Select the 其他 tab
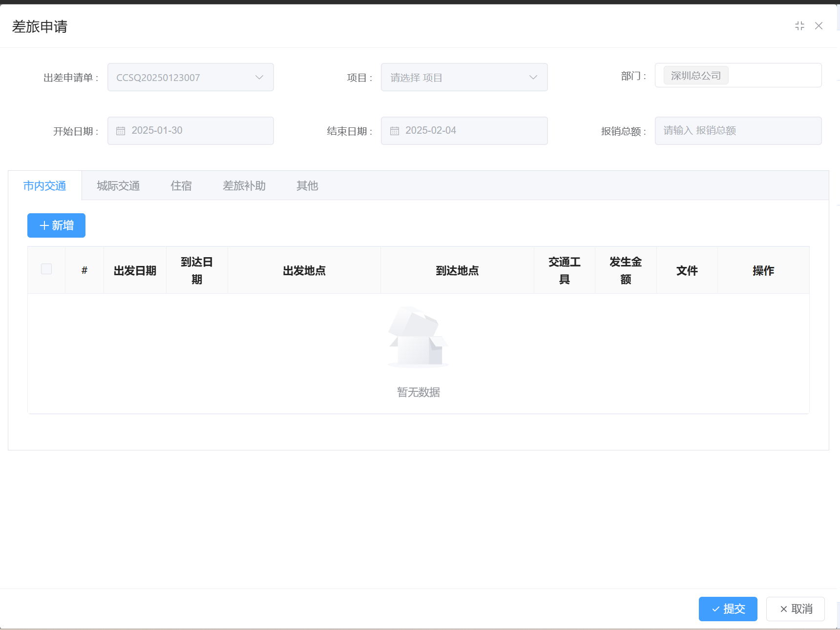The height and width of the screenshot is (630, 840). 307,186
